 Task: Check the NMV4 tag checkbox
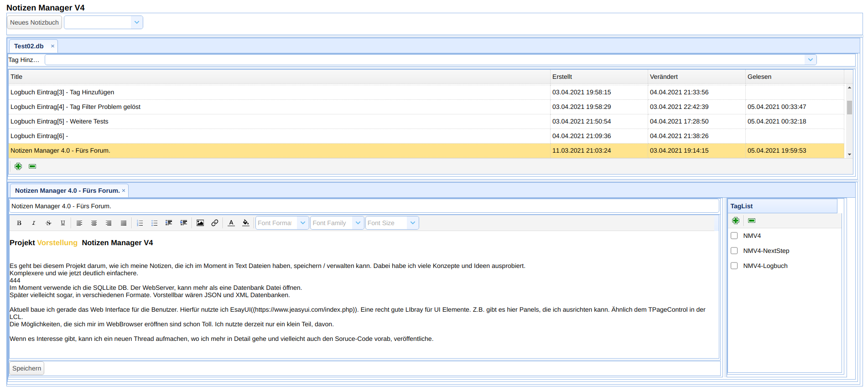click(x=734, y=236)
